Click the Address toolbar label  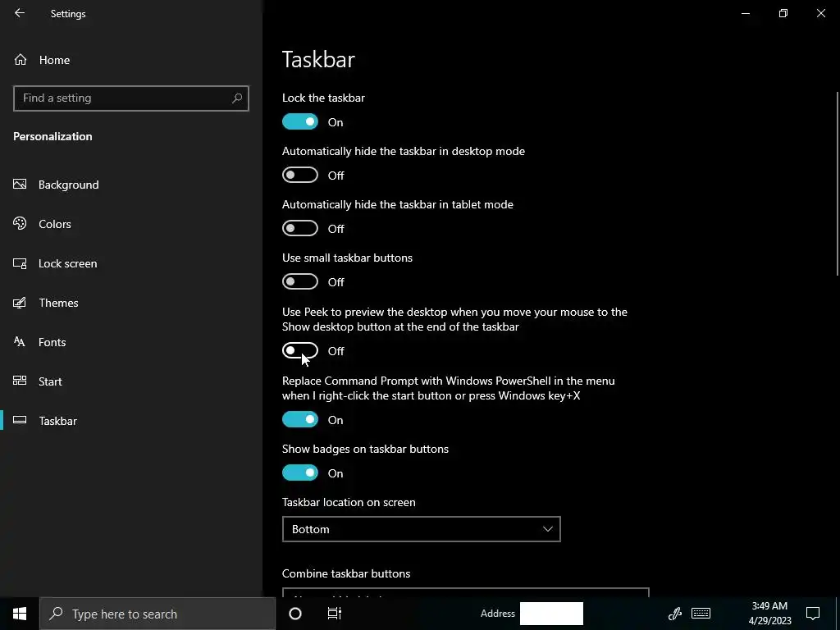pyautogui.click(x=498, y=614)
